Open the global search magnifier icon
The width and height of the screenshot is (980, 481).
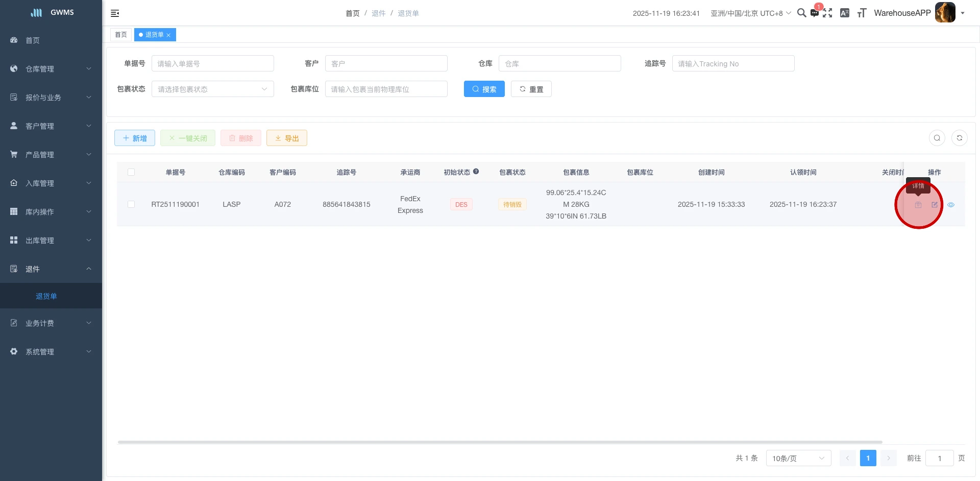(x=801, y=13)
